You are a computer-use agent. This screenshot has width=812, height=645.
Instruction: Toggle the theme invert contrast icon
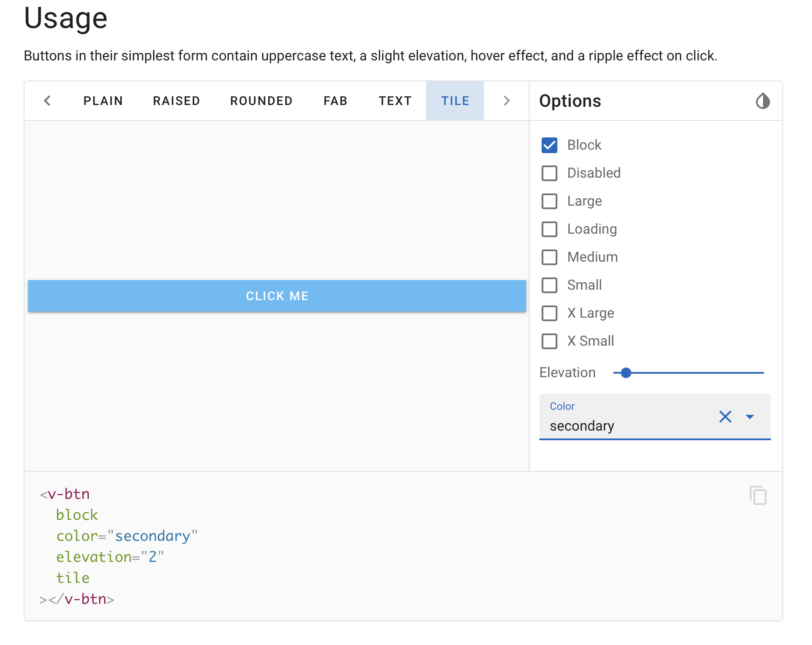(x=763, y=101)
